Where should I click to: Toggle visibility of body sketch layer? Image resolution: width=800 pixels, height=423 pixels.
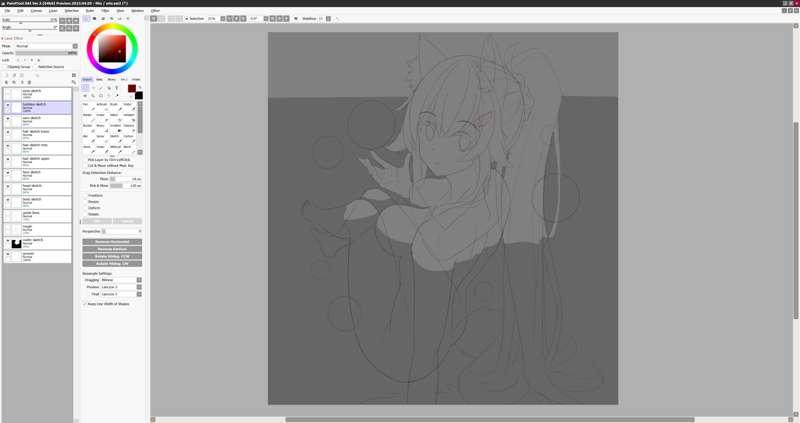(8, 200)
